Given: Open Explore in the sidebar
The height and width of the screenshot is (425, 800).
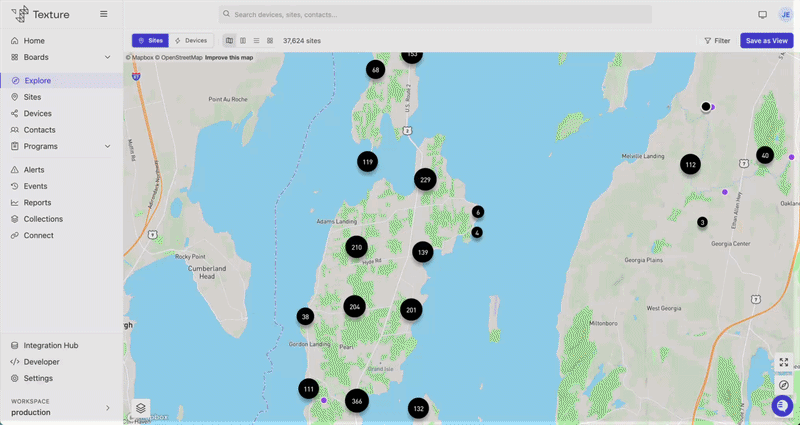Looking at the screenshot, I should click(61, 81).
